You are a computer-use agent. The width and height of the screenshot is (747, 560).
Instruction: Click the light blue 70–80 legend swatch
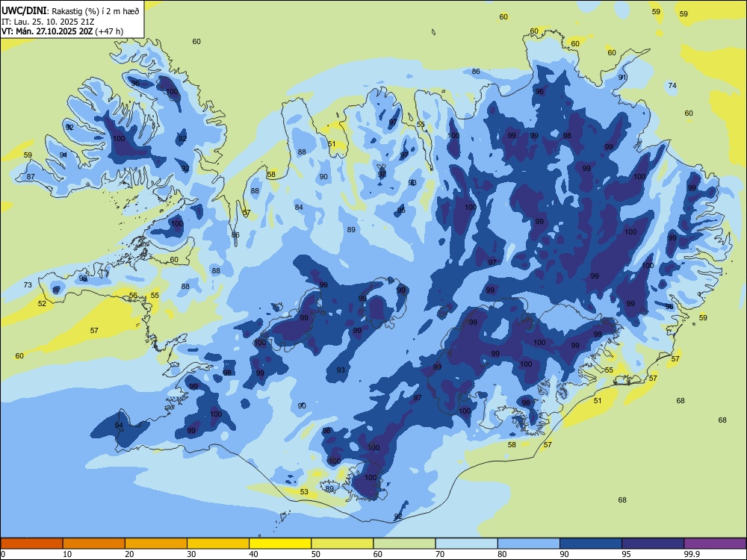[467, 544]
